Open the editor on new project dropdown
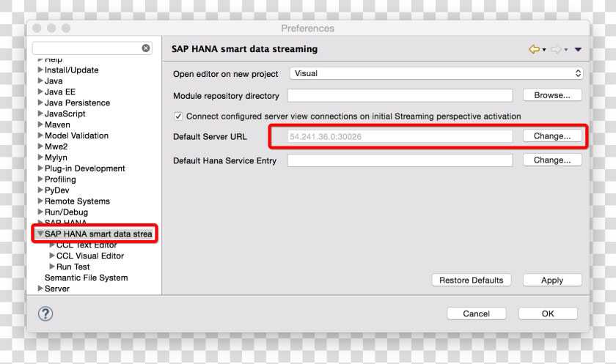616x364 pixels. pos(436,73)
